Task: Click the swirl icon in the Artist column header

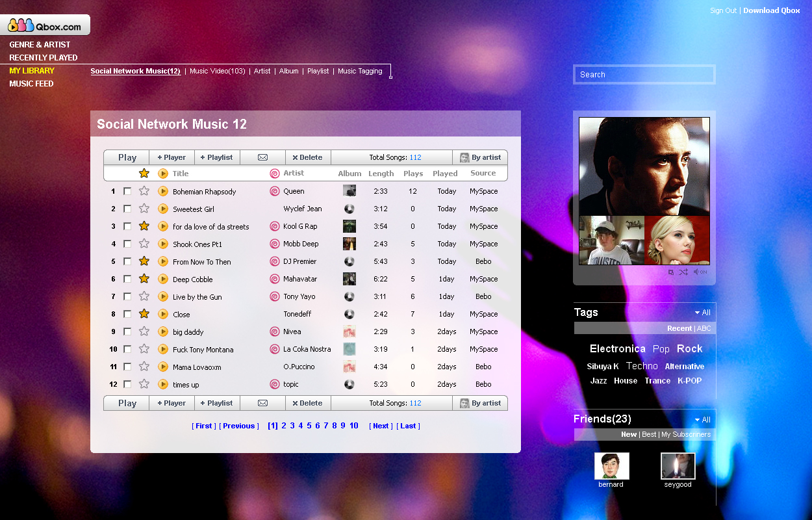Action: (275, 174)
